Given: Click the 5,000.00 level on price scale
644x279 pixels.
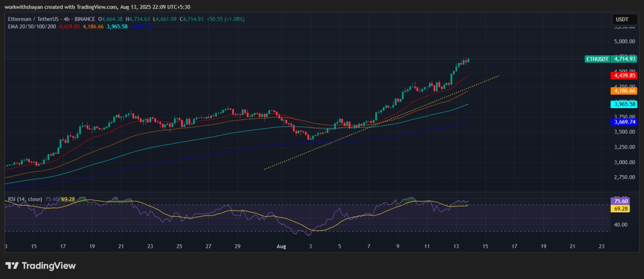Looking at the screenshot, I should 623,41.
